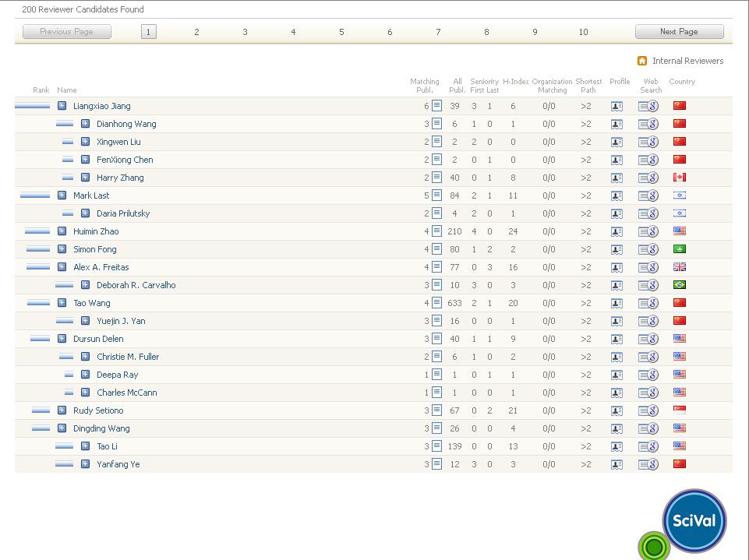Open Tao Wang's profile icon

click(x=617, y=303)
